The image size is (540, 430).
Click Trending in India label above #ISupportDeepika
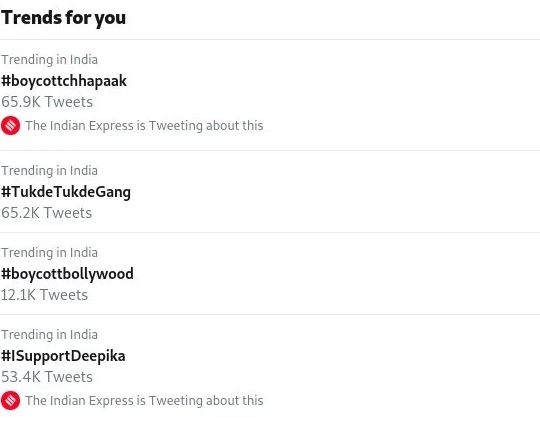[50, 335]
